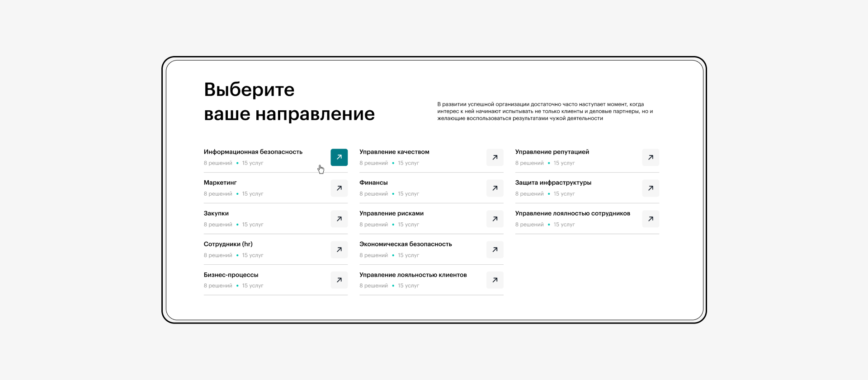
Task: Click the arrow icon for Бизнес-процессы
Action: coord(339,280)
